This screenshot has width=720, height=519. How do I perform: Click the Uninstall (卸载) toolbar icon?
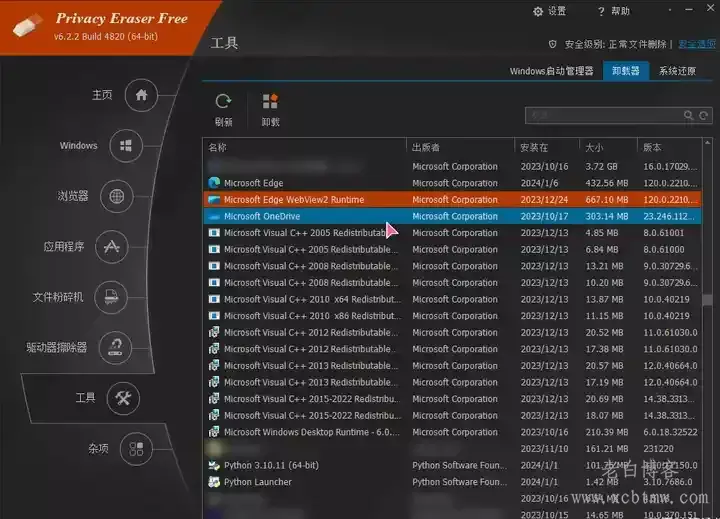270,101
